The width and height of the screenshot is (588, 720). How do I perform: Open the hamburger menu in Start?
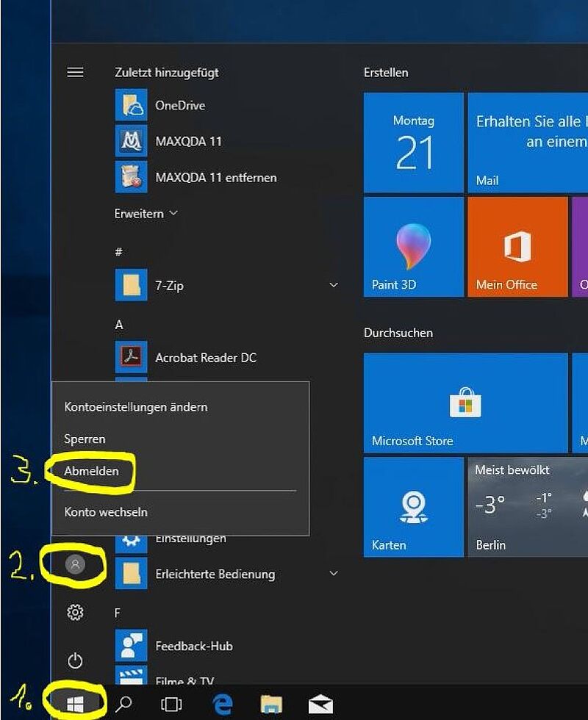tap(75, 72)
